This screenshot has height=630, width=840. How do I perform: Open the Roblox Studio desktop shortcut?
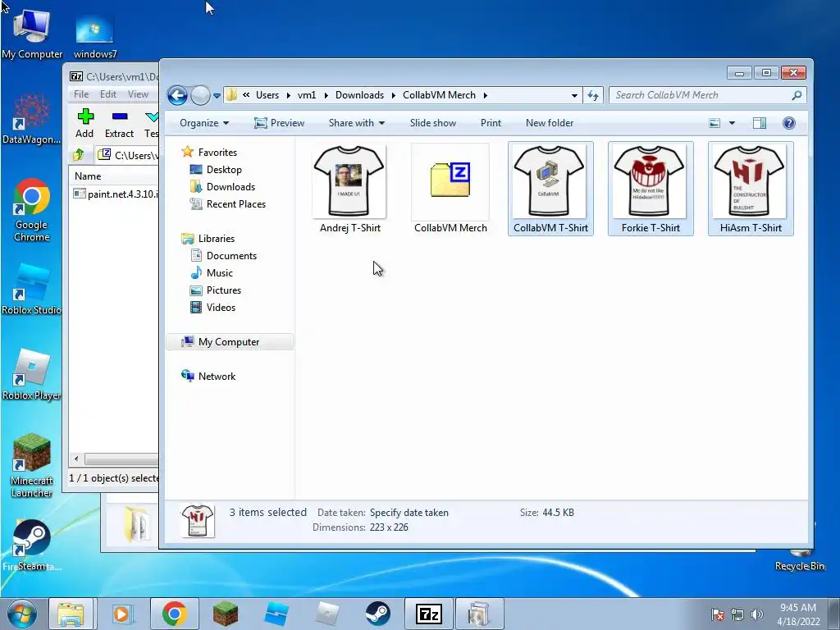point(32,290)
